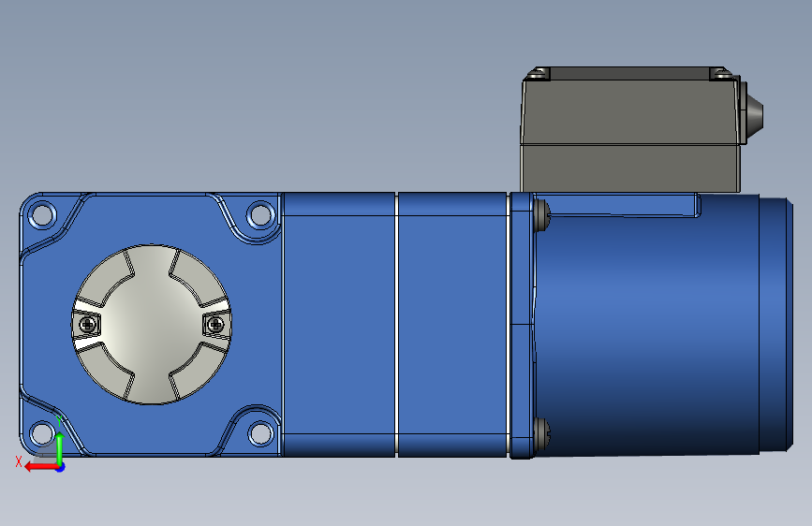The image size is (812, 526).
Task: Select the lower screw on motor flange
Action: coord(542,433)
